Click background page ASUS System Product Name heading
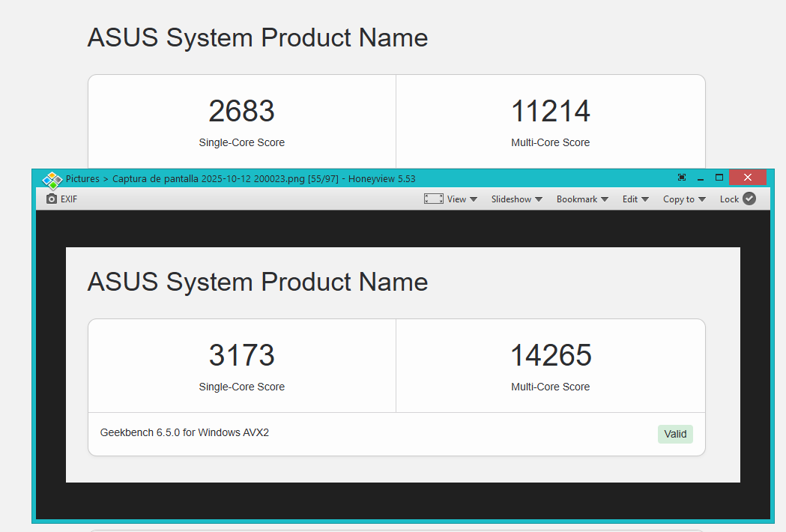The height and width of the screenshot is (532, 786). [258, 37]
